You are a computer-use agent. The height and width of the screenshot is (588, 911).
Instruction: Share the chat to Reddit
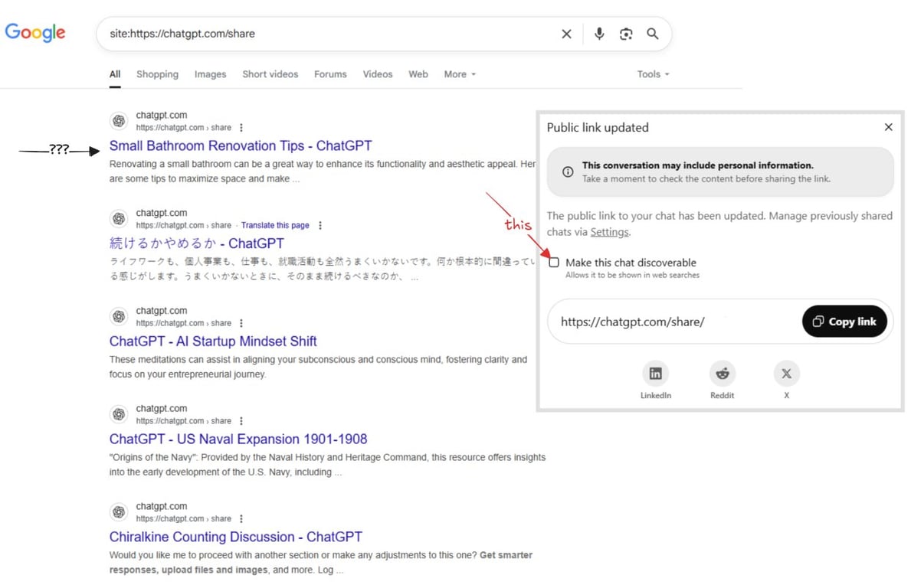(x=721, y=374)
